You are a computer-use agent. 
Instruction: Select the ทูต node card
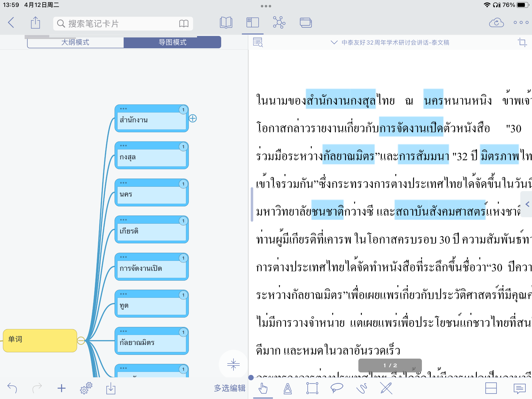(x=152, y=304)
